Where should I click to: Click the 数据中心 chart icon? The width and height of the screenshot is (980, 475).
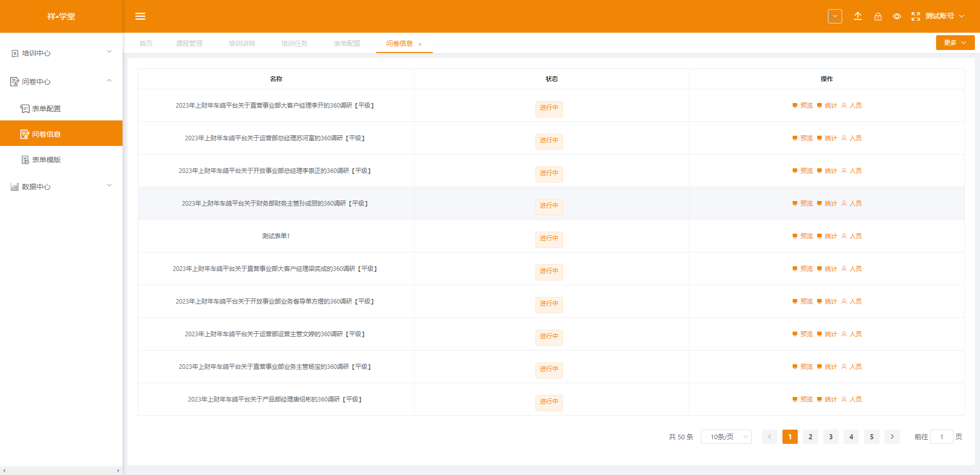15,187
